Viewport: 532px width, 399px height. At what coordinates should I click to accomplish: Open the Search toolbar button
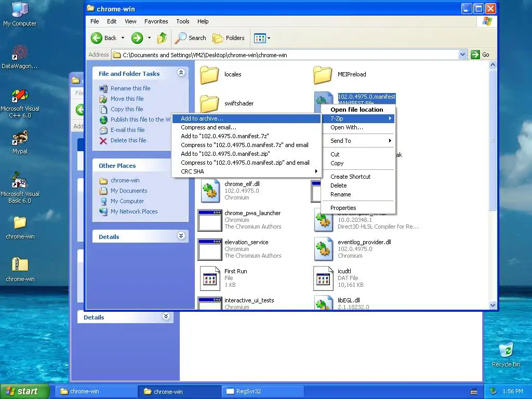coord(190,38)
